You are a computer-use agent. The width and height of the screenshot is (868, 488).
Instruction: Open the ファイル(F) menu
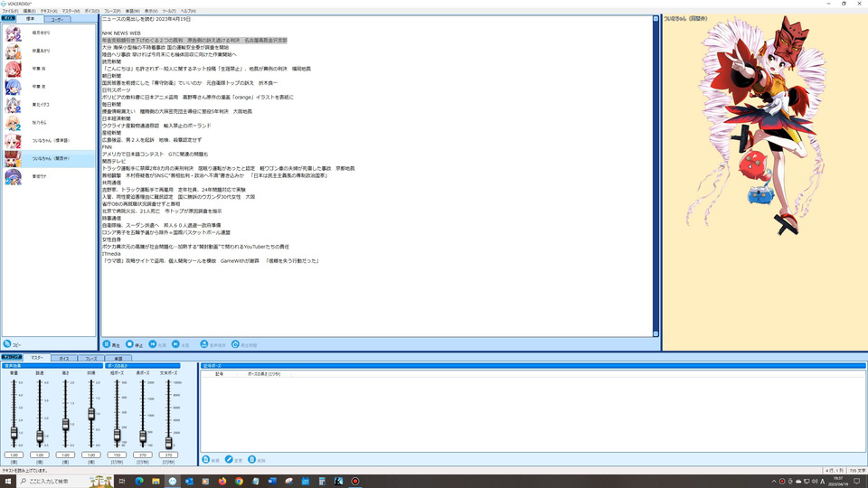pos(10,11)
